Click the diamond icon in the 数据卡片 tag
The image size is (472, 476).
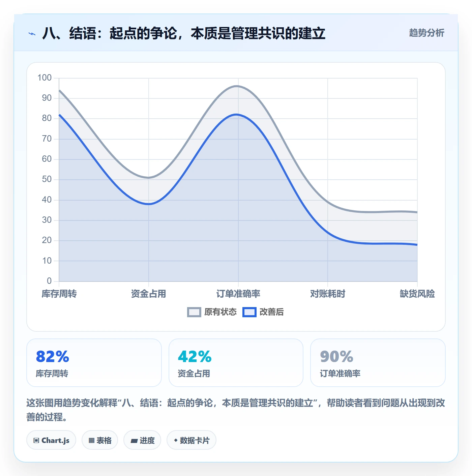(176, 440)
